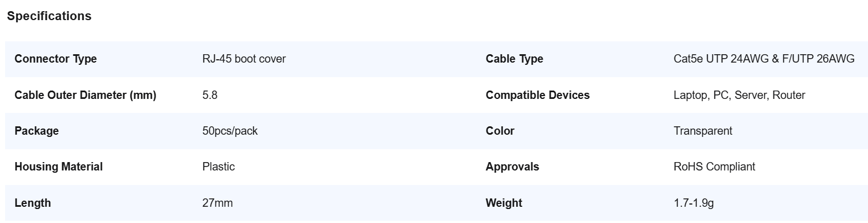Click the Plastic material value
The image size is (868, 223).
[219, 167]
